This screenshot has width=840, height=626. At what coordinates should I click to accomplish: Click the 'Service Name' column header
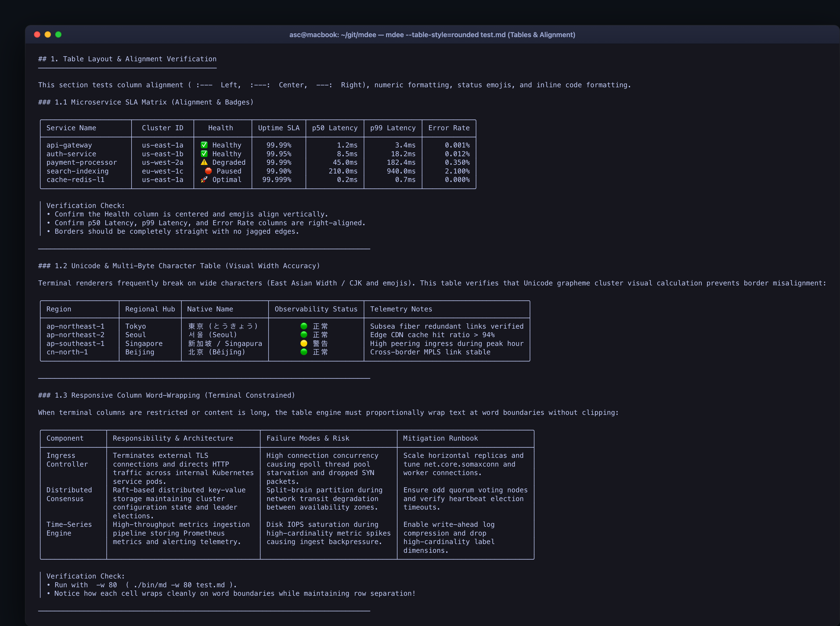click(71, 128)
